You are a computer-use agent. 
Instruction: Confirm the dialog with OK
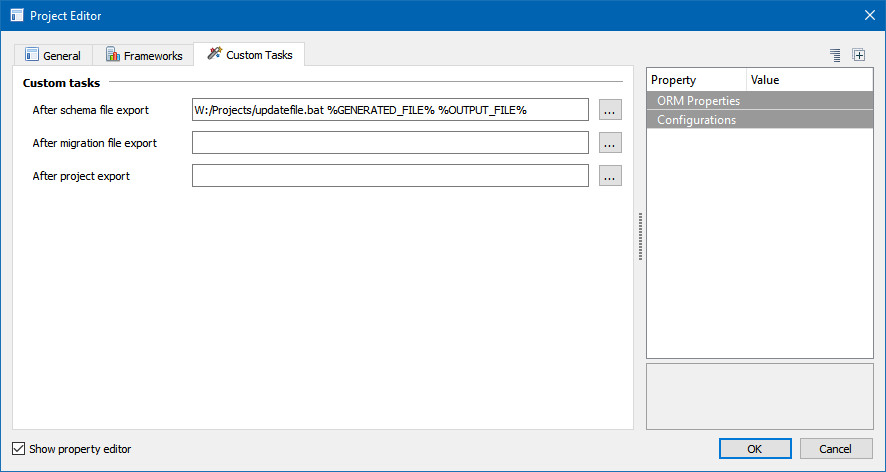pos(755,449)
